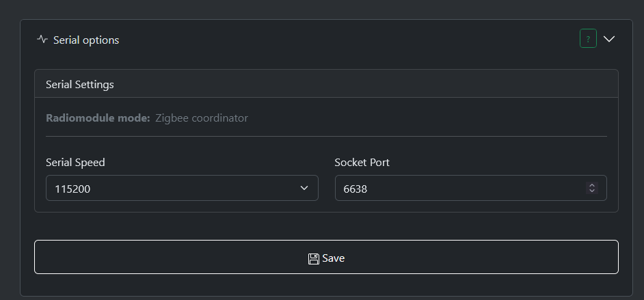Image resolution: width=644 pixels, height=300 pixels.
Task: Click the Serial options section title
Action: (x=86, y=40)
